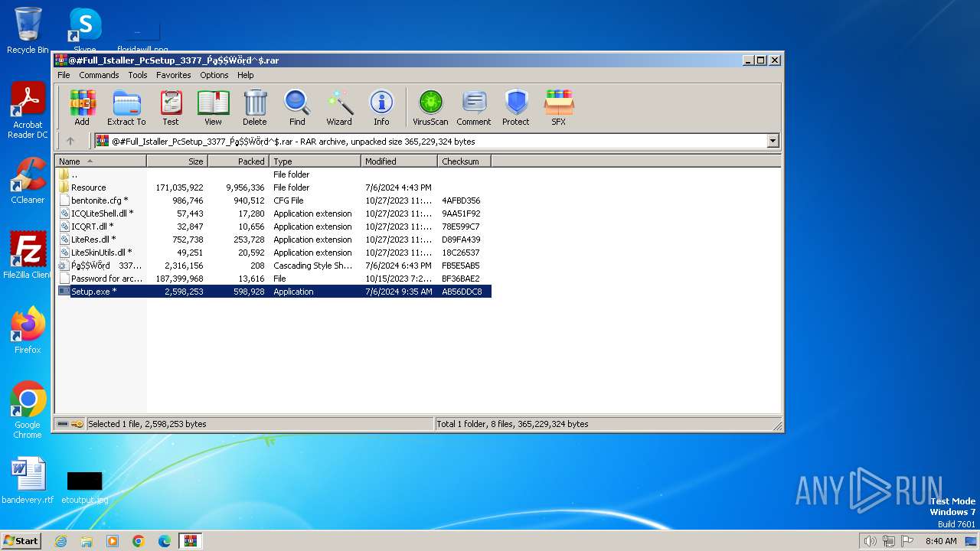The height and width of the screenshot is (551, 980).
Task: Open etoutput.jpg desktop file
Action: pyautogui.click(x=84, y=487)
